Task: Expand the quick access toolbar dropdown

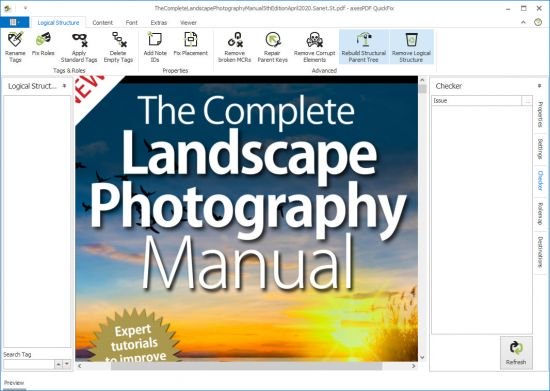Action: (25, 8)
